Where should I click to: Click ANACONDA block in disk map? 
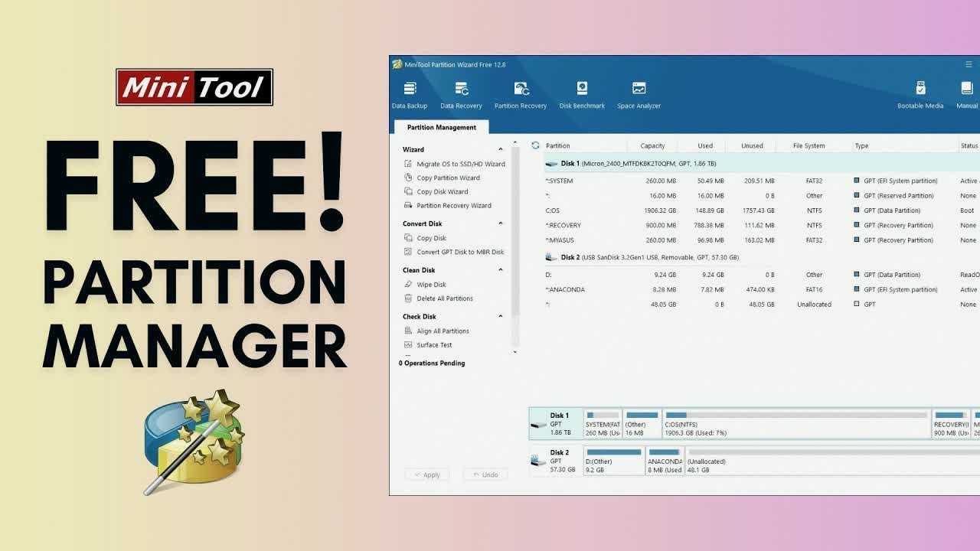(x=665, y=461)
